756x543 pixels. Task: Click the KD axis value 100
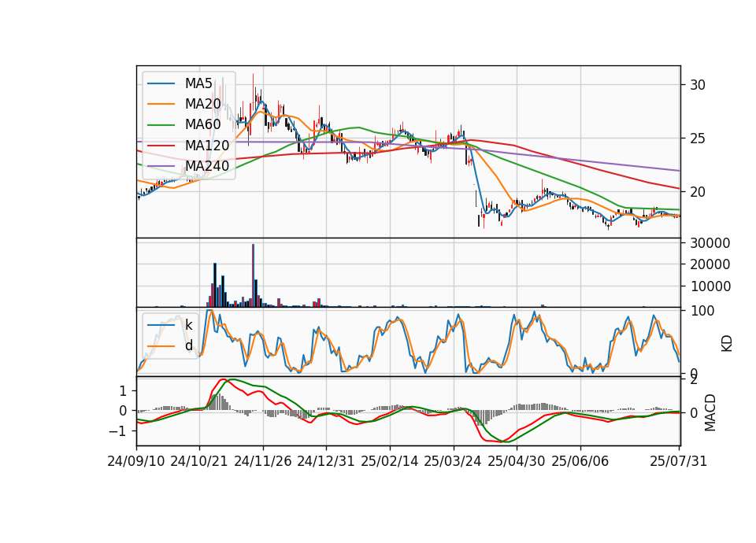702,312
